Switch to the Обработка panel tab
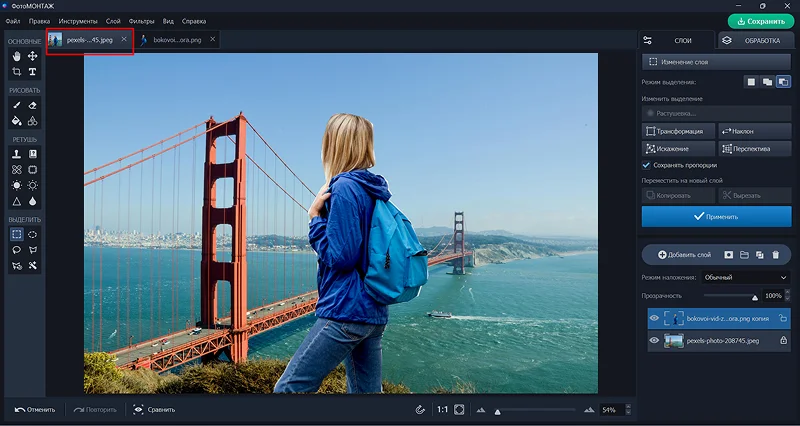The width and height of the screenshot is (800, 426). point(757,40)
